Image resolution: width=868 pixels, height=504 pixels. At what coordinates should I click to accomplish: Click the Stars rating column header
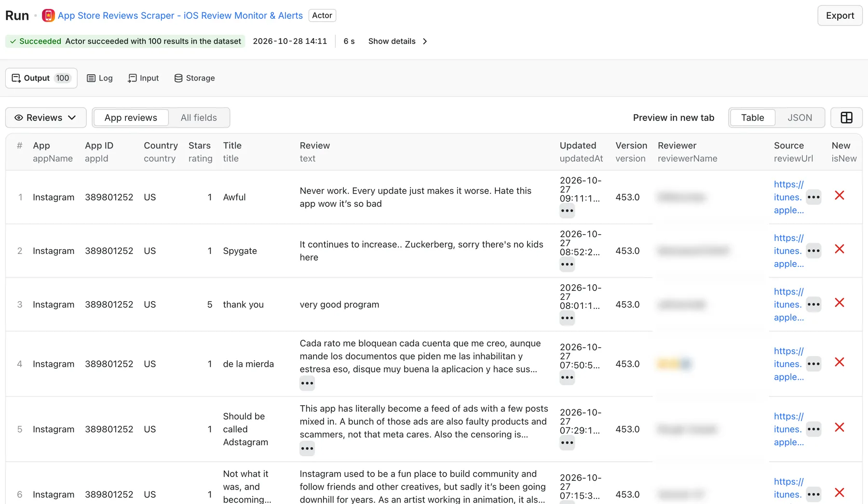coord(200,152)
